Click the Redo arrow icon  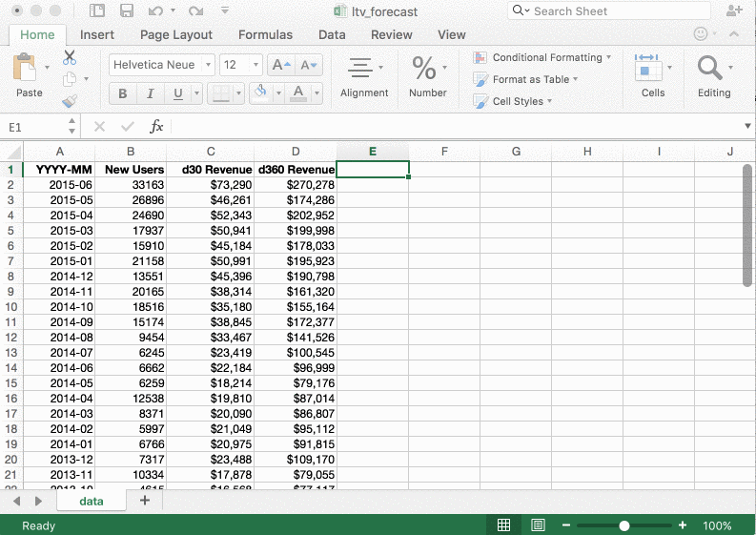pyautogui.click(x=195, y=10)
